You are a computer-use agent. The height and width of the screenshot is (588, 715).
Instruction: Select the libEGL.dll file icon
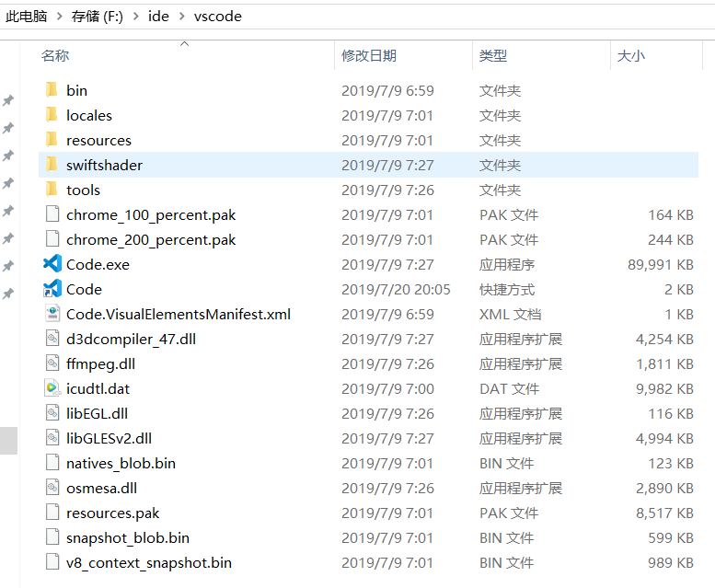coord(52,412)
